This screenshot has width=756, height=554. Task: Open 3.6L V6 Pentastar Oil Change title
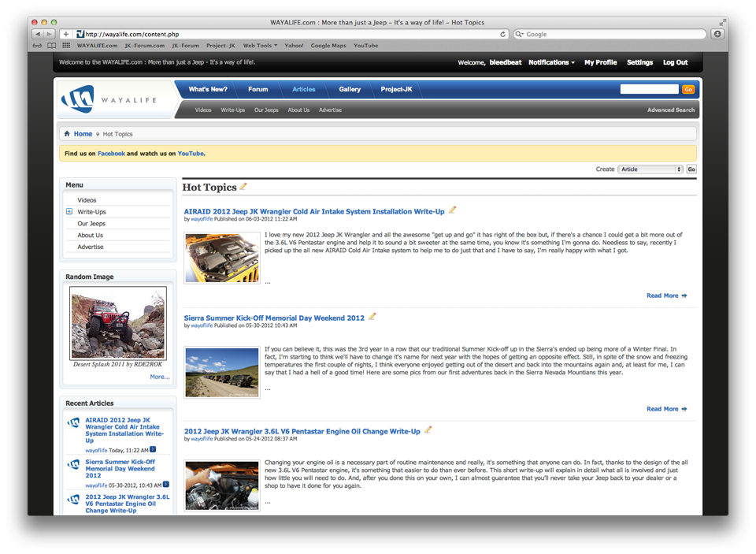(302, 431)
